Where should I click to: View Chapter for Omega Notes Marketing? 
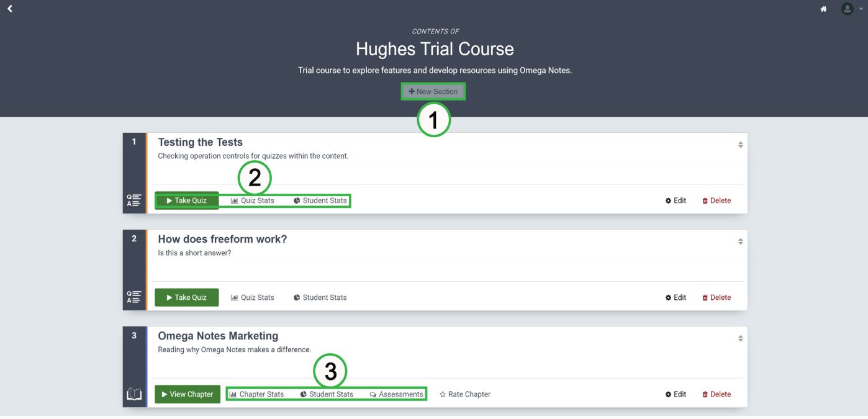click(188, 394)
